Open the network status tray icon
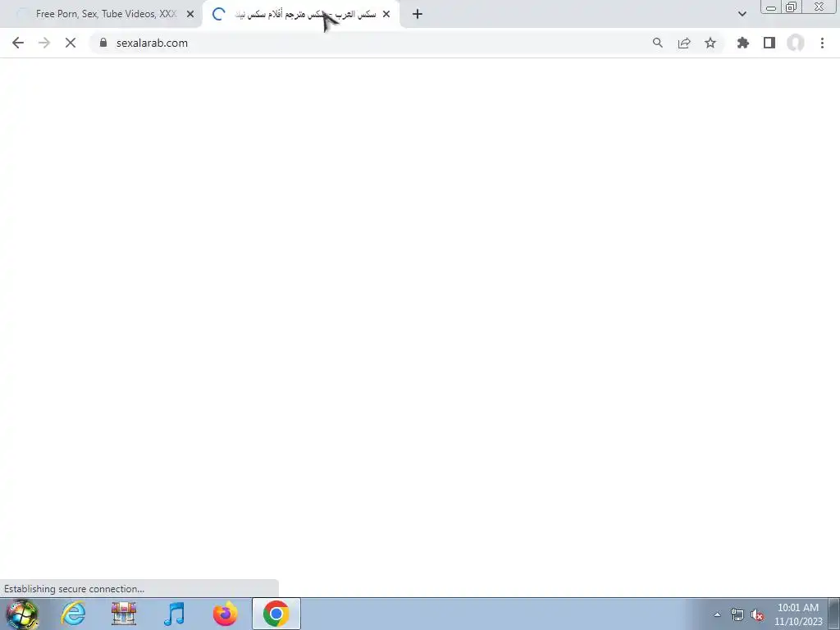This screenshot has width=840, height=630. pos(737,614)
